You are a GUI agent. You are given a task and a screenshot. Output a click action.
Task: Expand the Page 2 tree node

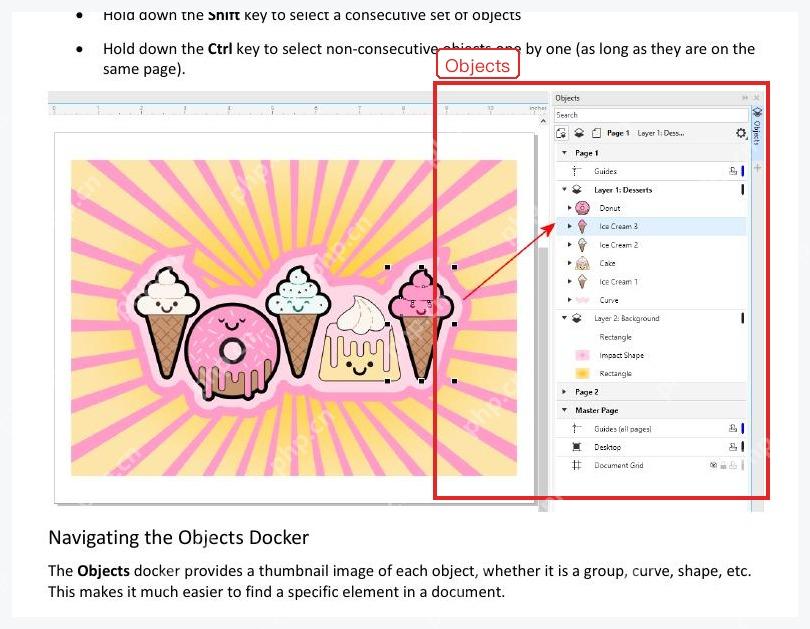click(x=564, y=392)
